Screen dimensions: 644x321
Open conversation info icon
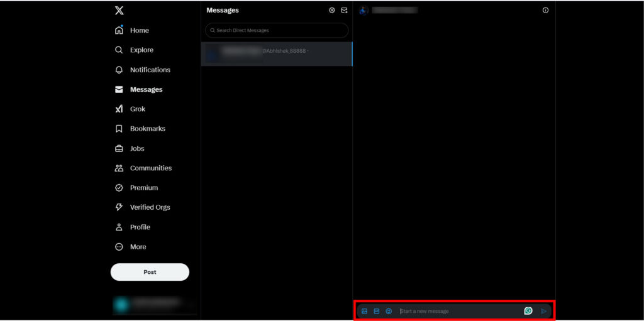point(545,10)
